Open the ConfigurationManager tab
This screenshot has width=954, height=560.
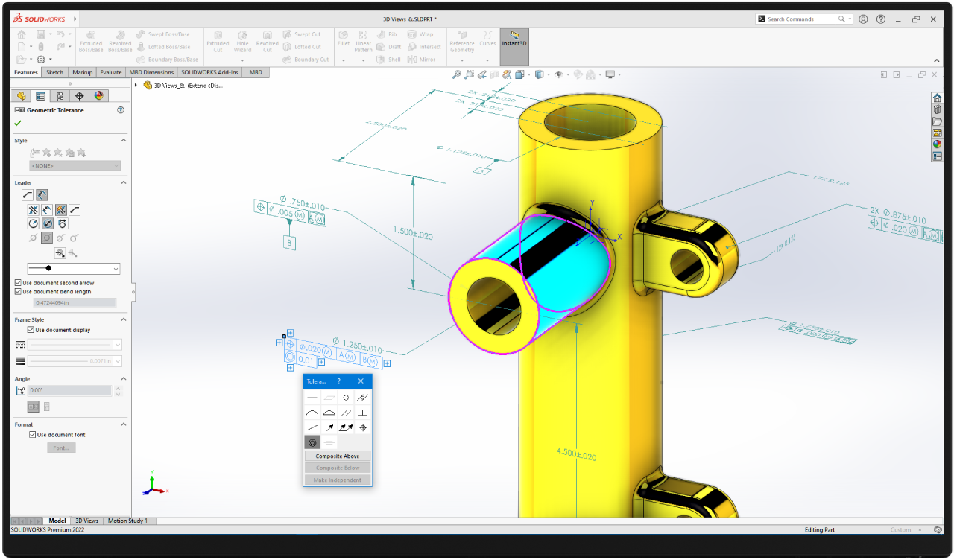pyautogui.click(x=60, y=96)
